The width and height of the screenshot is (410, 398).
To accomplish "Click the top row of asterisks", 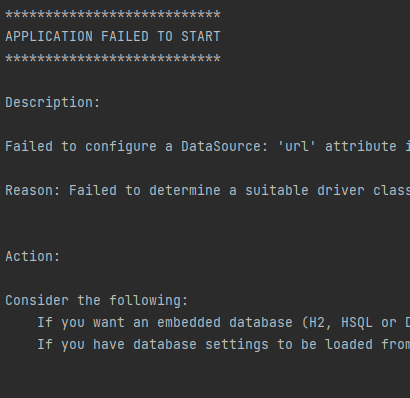I will [x=113, y=15].
